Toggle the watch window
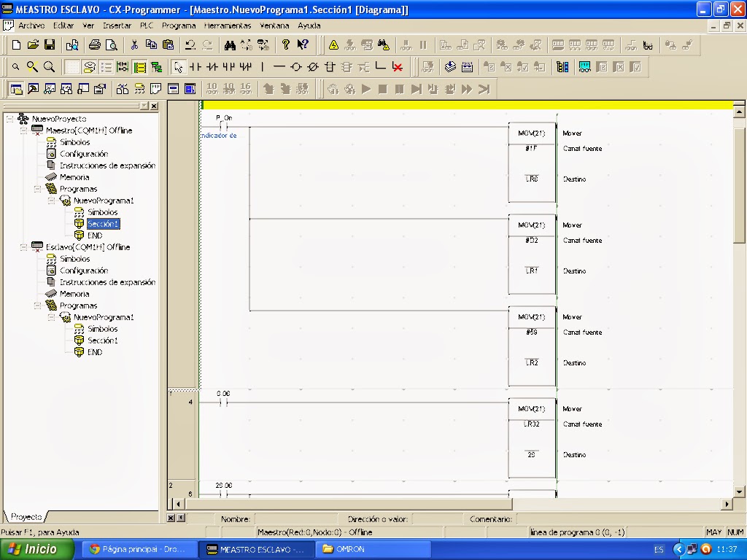Screen dimensions: 747x560 (x=50, y=89)
